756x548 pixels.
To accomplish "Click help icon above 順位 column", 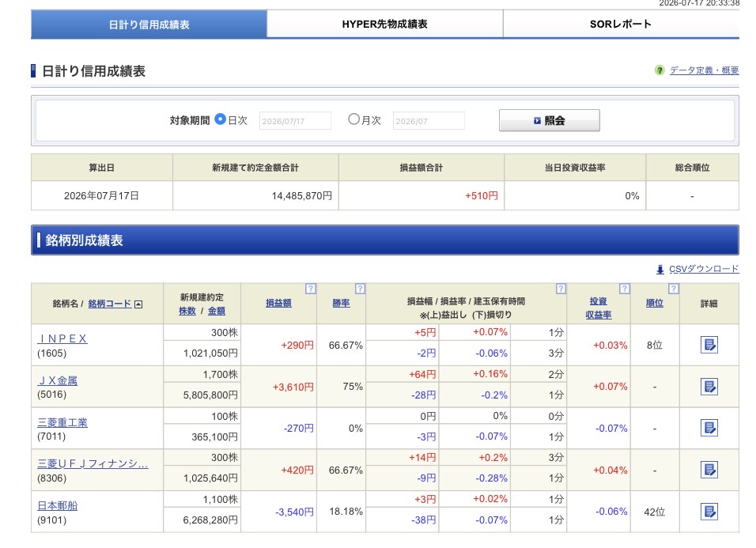I will click(674, 289).
